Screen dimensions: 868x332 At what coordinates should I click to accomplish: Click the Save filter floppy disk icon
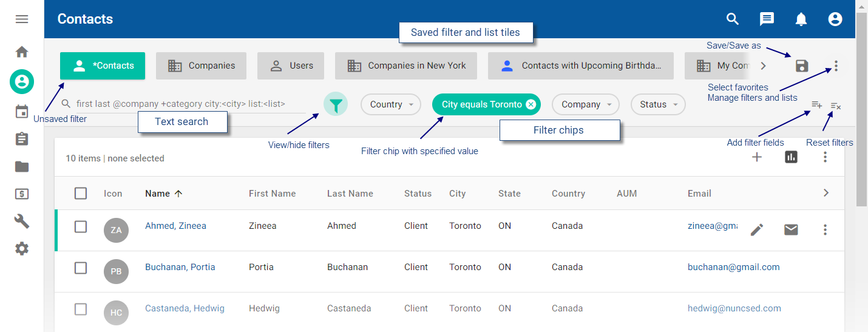tap(802, 66)
